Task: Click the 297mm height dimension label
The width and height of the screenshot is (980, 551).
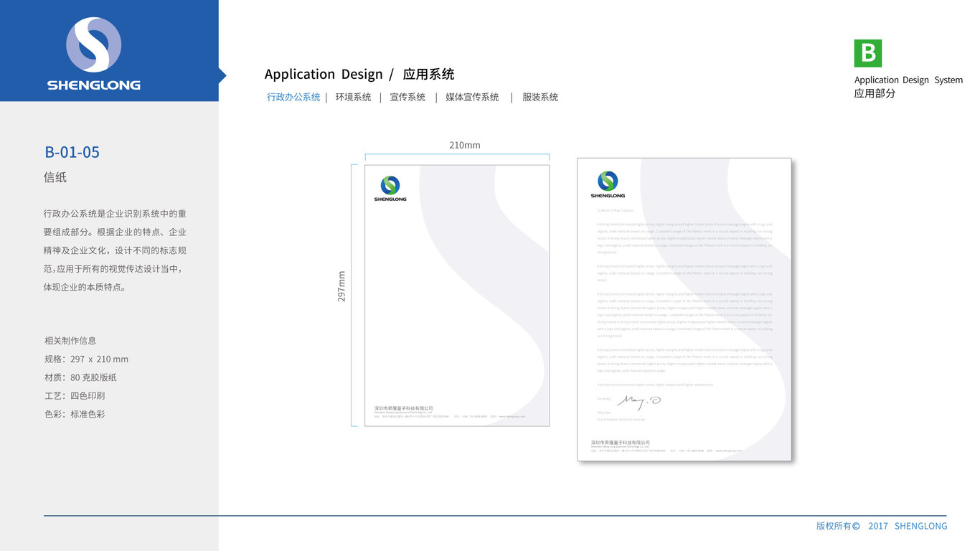Action: point(341,286)
